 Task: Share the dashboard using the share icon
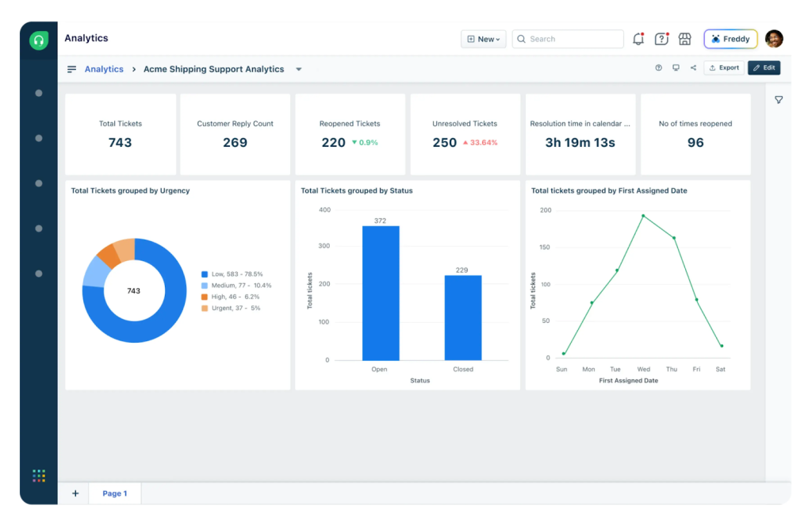[694, 67]
